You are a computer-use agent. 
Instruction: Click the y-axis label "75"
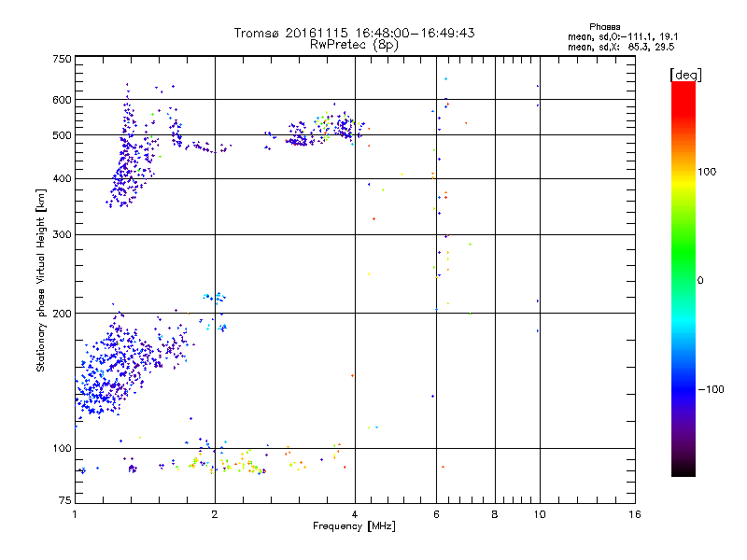tap(65, 500)
